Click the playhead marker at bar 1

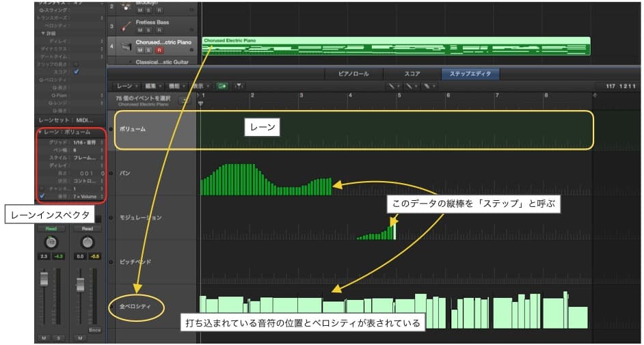pos(200,103)
